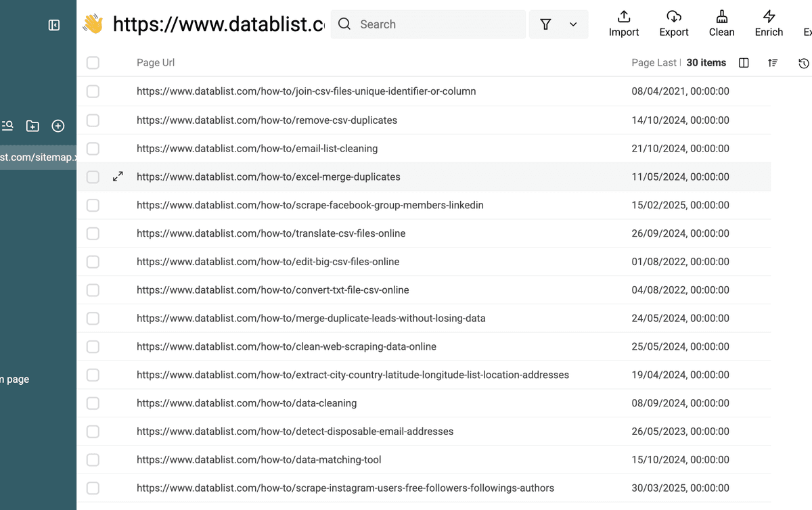Click the date 26/05/2023, 00:00:00
Viewport: 812px width, 510px height.
coord(680,432)
